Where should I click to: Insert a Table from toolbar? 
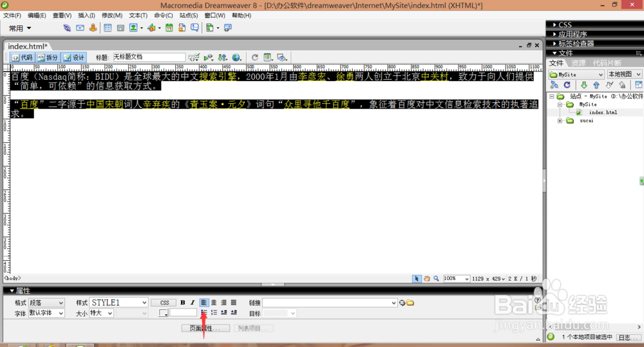(x=108, y=28)
